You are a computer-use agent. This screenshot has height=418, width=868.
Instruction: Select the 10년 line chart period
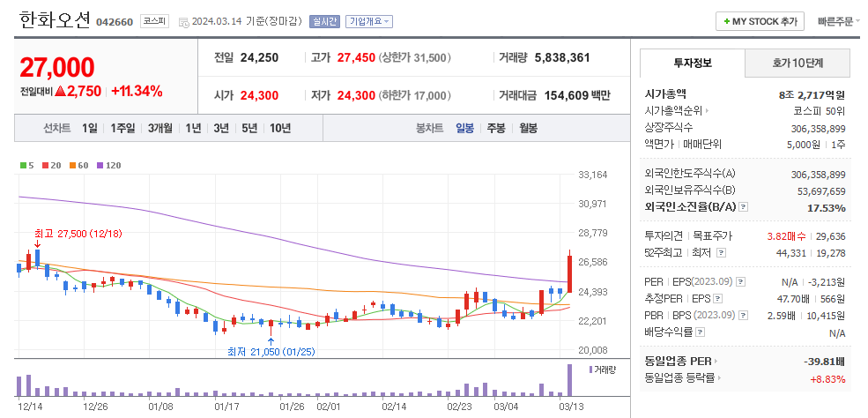point(280,129)
